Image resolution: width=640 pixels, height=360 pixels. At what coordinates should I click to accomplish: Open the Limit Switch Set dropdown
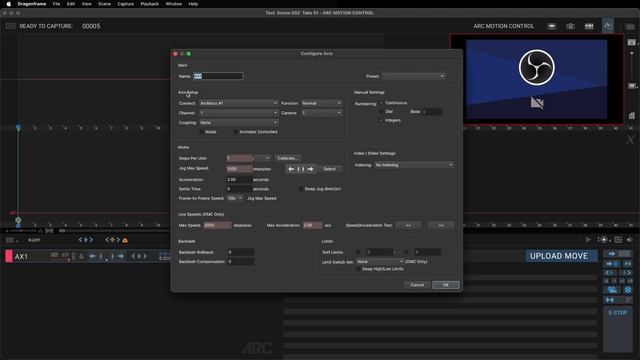tap(380, 262)
